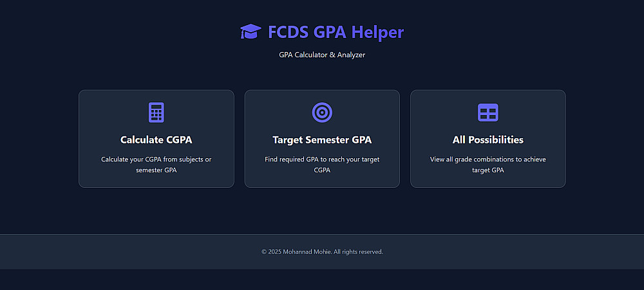This screenshot has height=290, width=644.
Task: Select the 'View all grade combinations' description line
Action: pyautogui.click(x=488, y=159)
